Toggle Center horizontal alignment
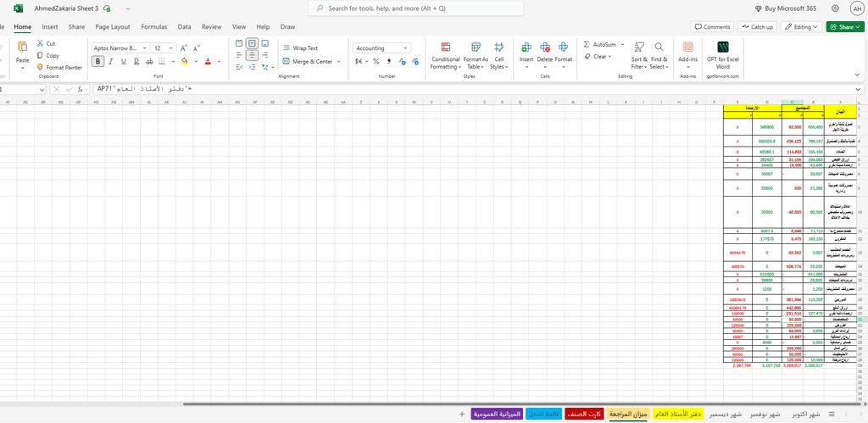This screenshot has width=868, height=423. 253,55
